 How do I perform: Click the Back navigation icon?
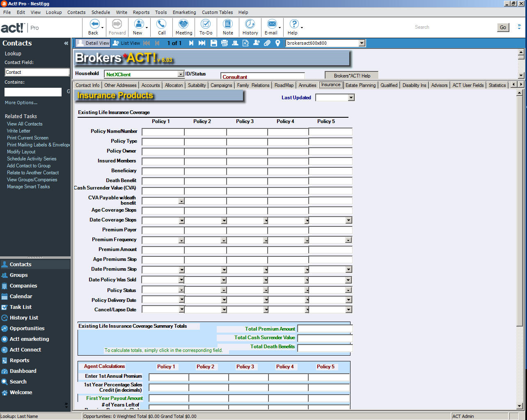click(x=94, y=24)
